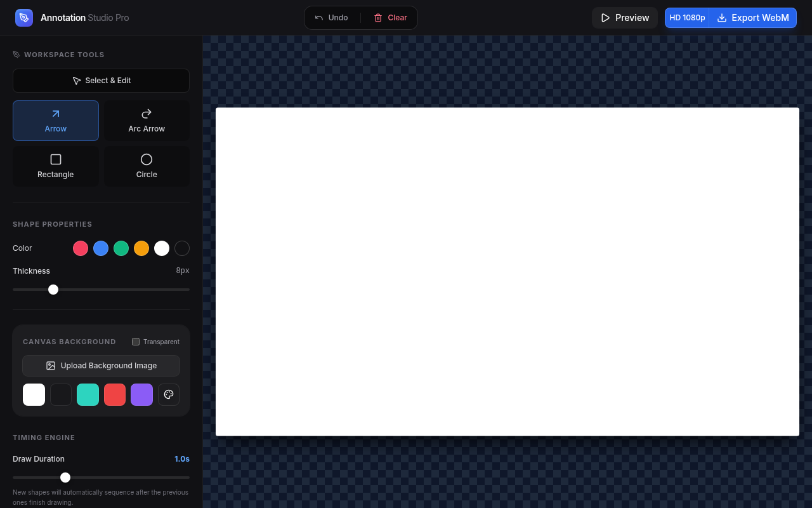This screenshot has width=812, height=508.
Task: Choose the Circle shape tool
Action: coord(147,166)
